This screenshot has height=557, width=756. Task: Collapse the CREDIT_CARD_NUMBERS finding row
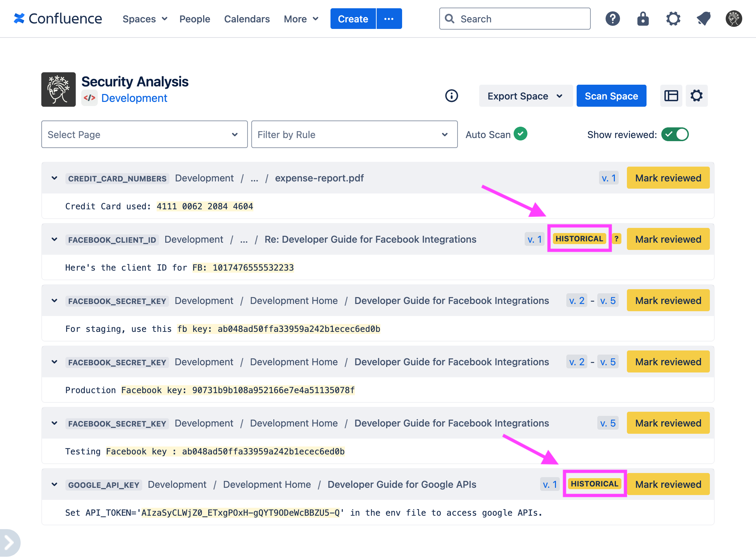point(54,178)
